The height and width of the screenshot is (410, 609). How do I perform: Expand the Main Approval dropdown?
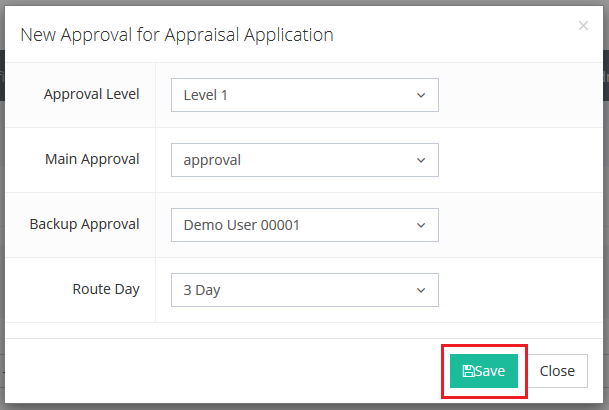coord(304,160)
